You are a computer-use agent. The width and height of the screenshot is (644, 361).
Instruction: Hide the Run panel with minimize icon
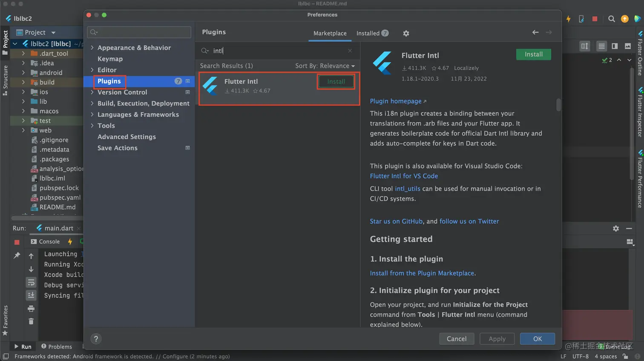click(629, 229)
